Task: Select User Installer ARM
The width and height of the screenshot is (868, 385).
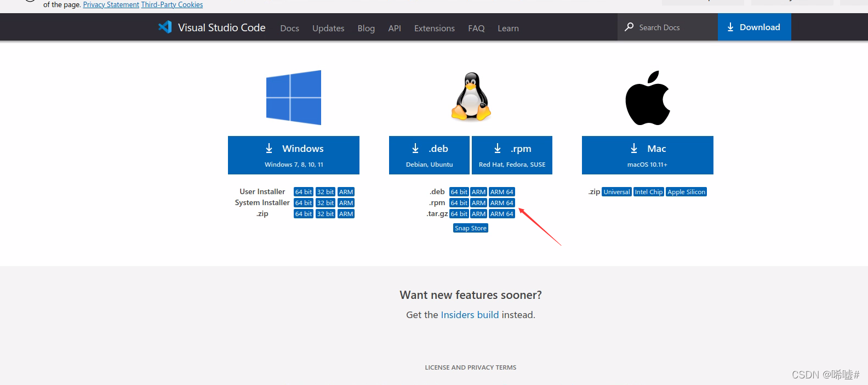Action: 346,192
